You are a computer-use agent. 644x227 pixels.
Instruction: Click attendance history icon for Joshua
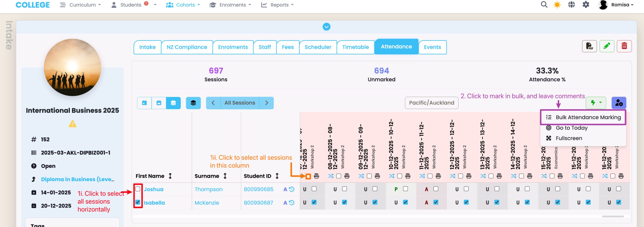(292, 189)
